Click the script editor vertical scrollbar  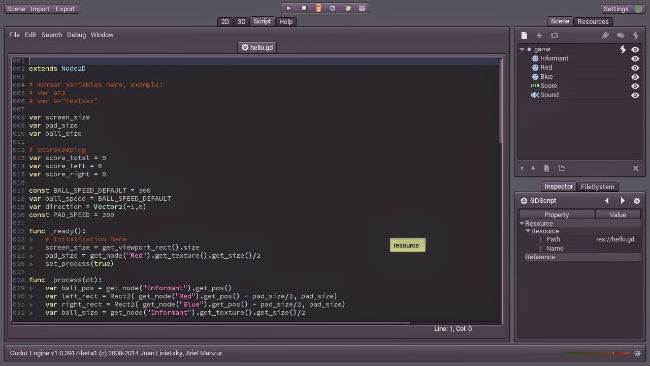(x=501, y=102)
